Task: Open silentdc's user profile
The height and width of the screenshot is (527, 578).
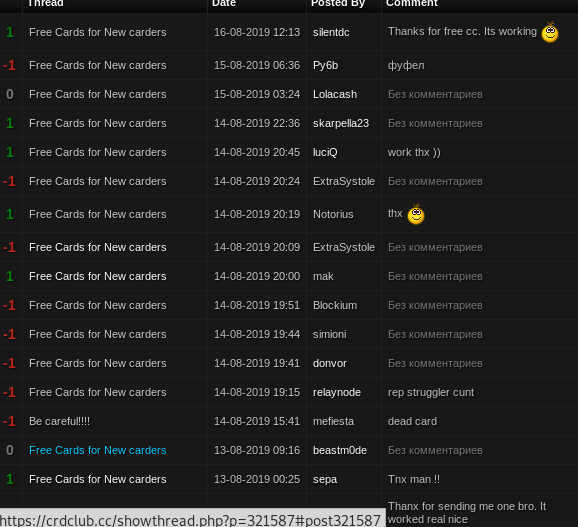Action: [x=331, y=32]
